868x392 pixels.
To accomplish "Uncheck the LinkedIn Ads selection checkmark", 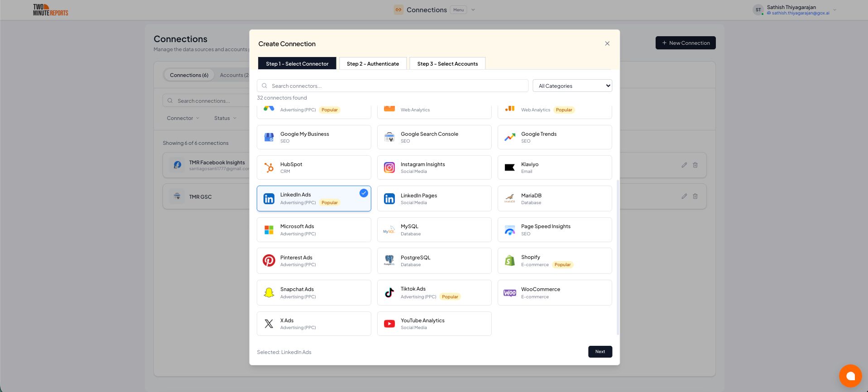I will tap(364, 193).
